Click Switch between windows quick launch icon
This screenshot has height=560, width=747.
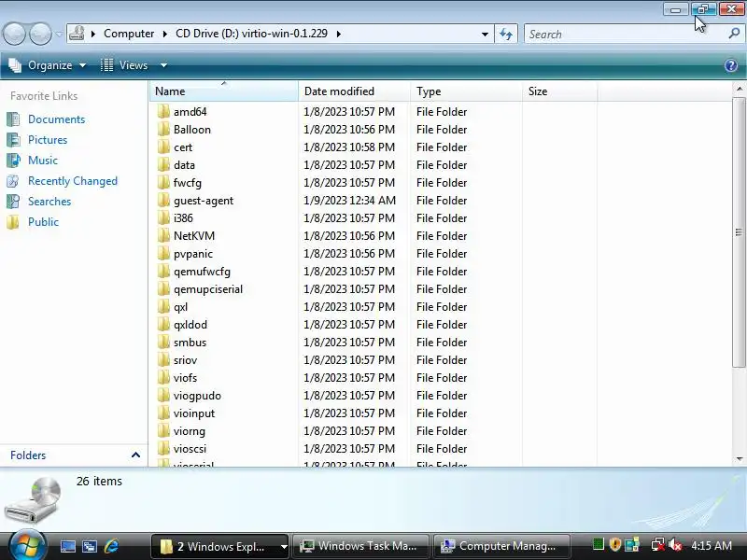90,546
